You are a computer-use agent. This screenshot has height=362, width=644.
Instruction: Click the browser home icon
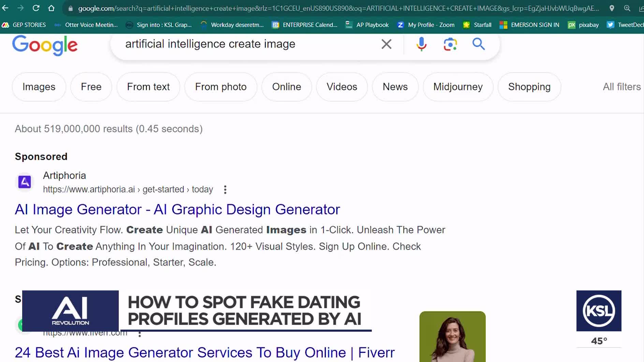point(51,8)
